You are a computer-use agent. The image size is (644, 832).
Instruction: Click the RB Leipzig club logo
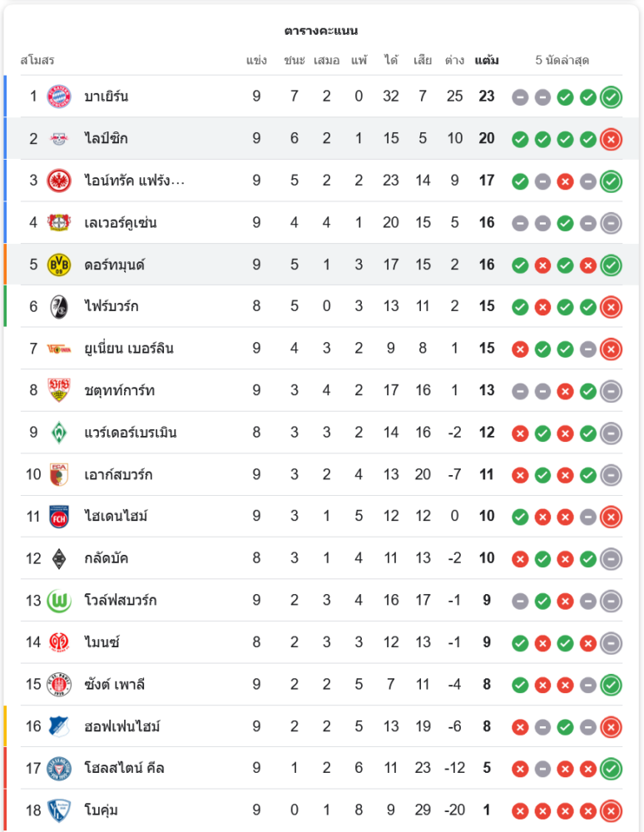pos(59,139)
